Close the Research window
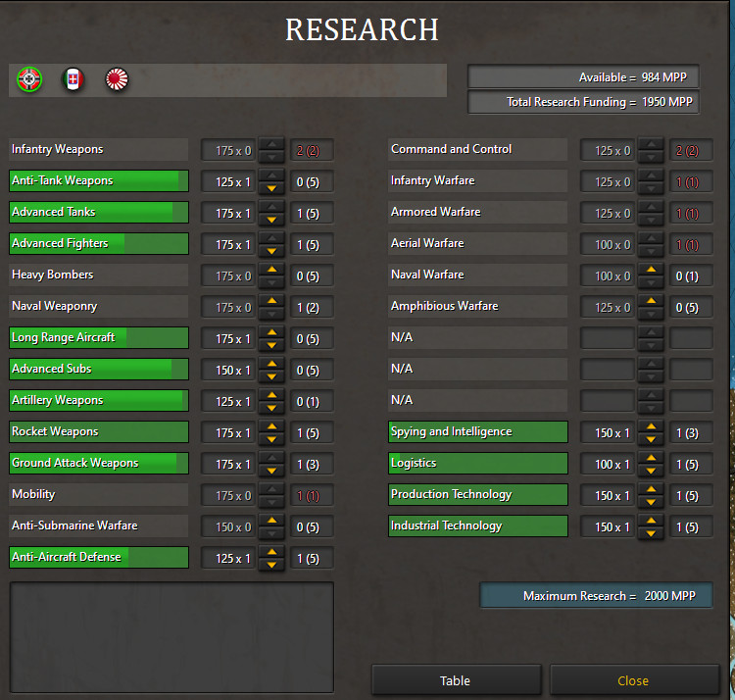Image resolution: width=735 pixels, height=700 pixels. coord(634,680)
